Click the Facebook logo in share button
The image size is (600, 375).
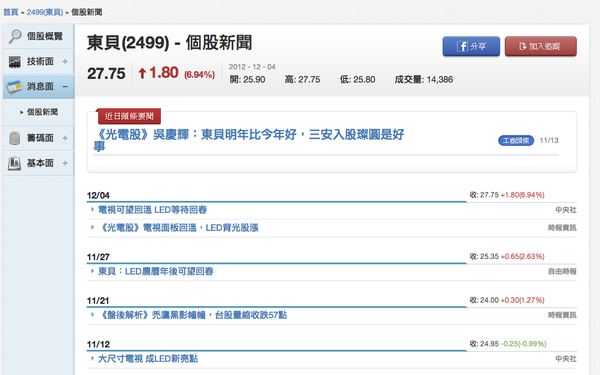click(x=462, y=46)
